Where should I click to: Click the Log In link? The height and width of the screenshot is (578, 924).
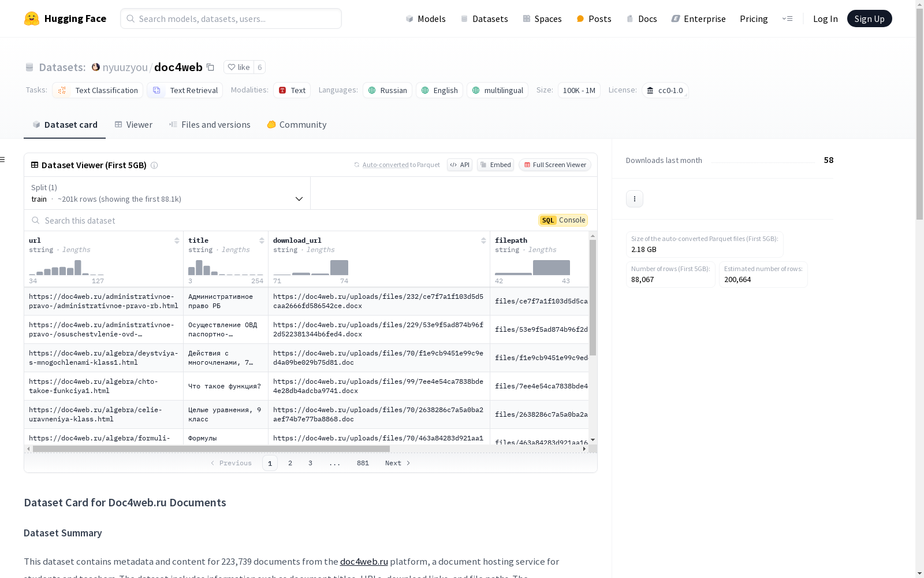coord(825,18)
